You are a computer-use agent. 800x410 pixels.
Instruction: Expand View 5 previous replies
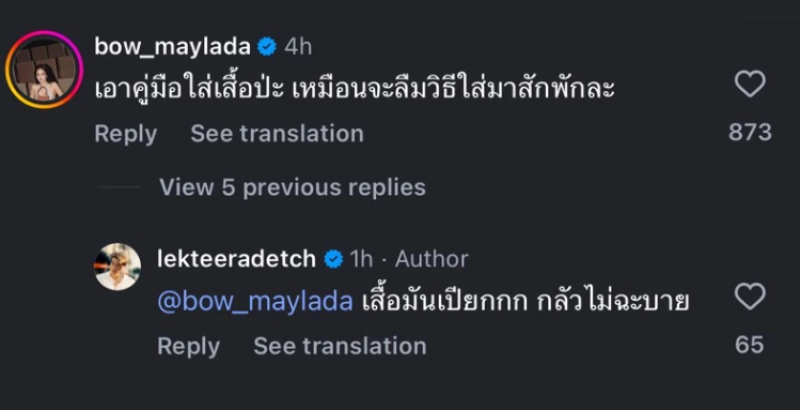tap(292, 187)
